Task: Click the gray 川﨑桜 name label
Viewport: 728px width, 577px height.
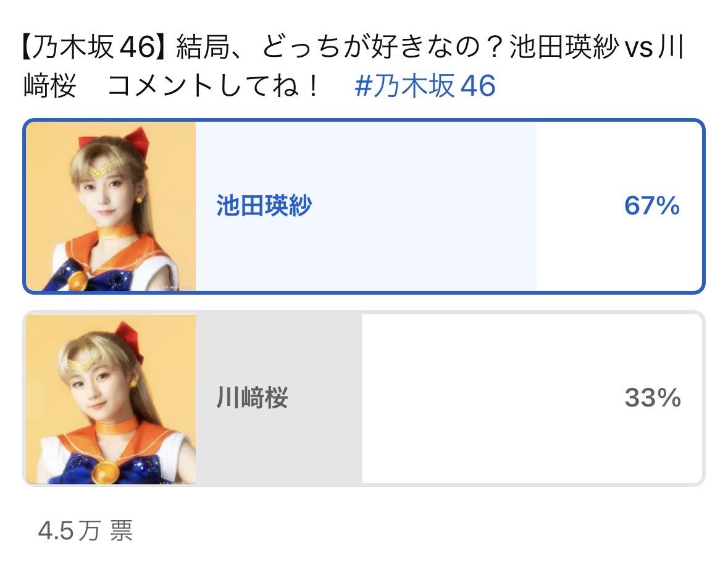Action: point(253,398)
